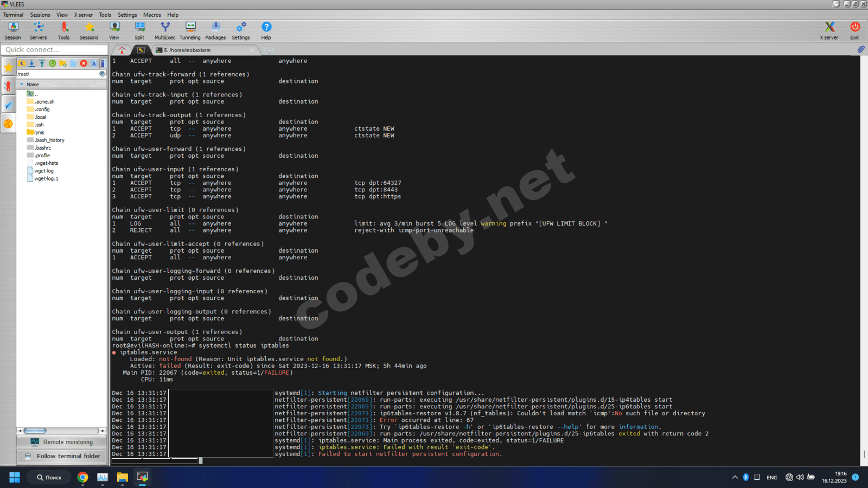Open the Session toolbar icon
This screenshot has width=868, height=488.
[x=13, y=30]
